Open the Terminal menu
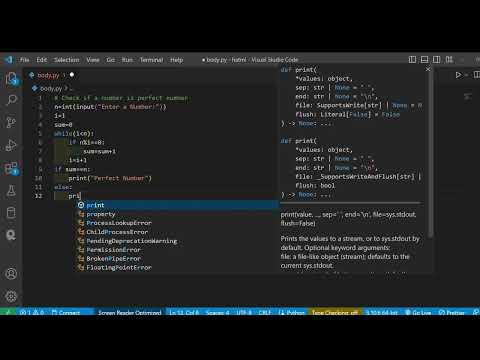480x360 pixels. point(151,60)
